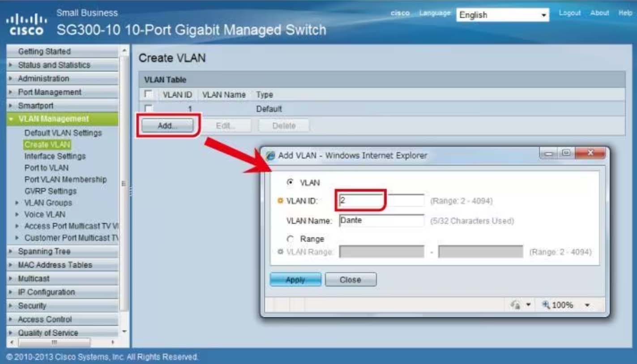Sort the table by VLAN ID column header
Viewport: 637px width, 364px height.
coord(177,95)
